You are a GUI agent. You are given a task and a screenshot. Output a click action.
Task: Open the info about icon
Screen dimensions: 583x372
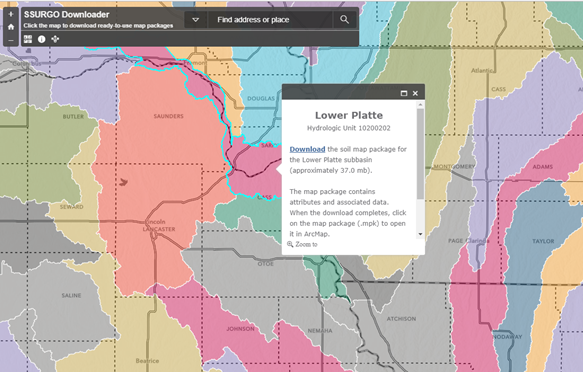[42, 39]
